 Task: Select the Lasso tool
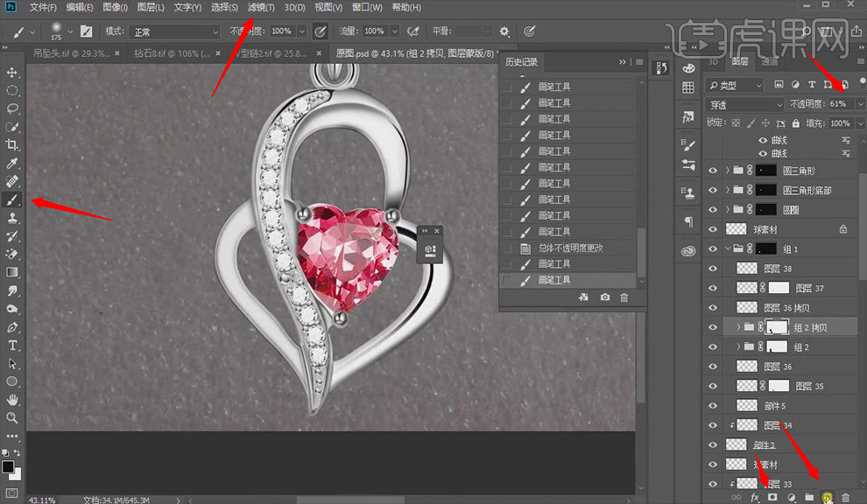12,108
